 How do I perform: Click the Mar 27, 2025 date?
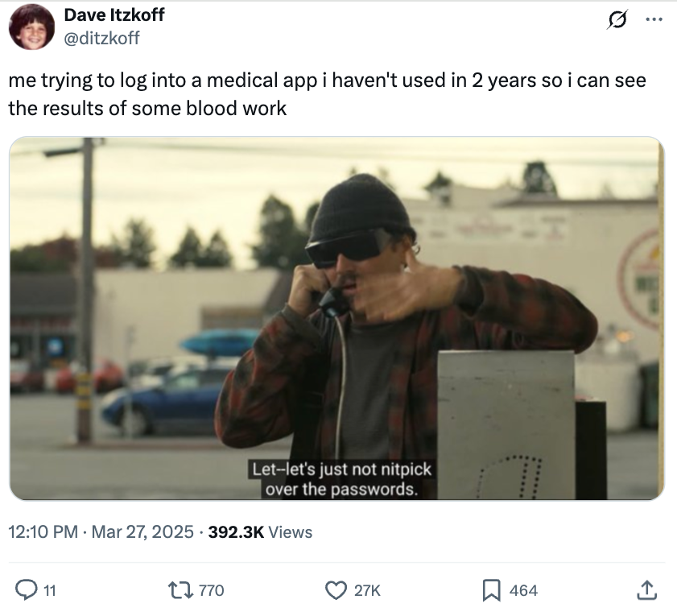pos(142,531)
